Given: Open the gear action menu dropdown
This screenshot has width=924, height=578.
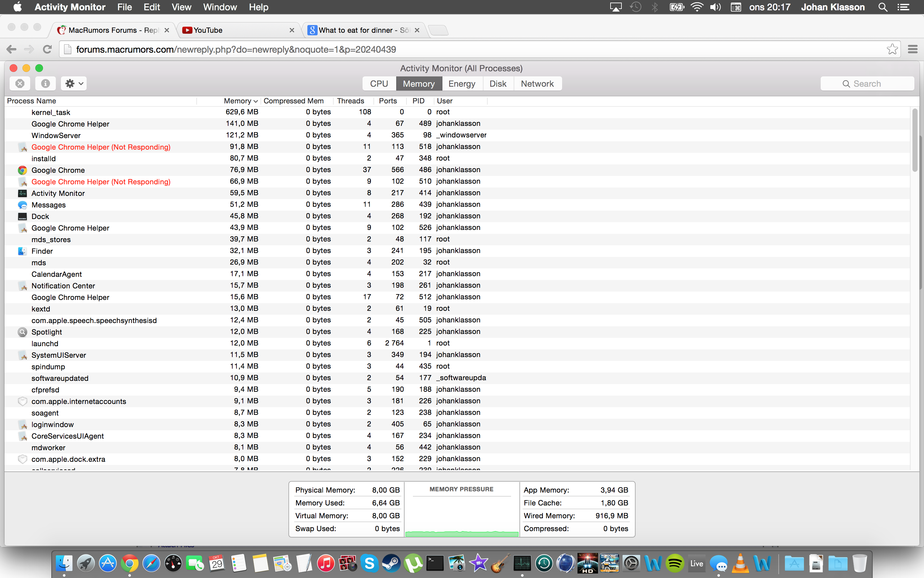Looking at the screenshot, I should (x=74, y=83).
